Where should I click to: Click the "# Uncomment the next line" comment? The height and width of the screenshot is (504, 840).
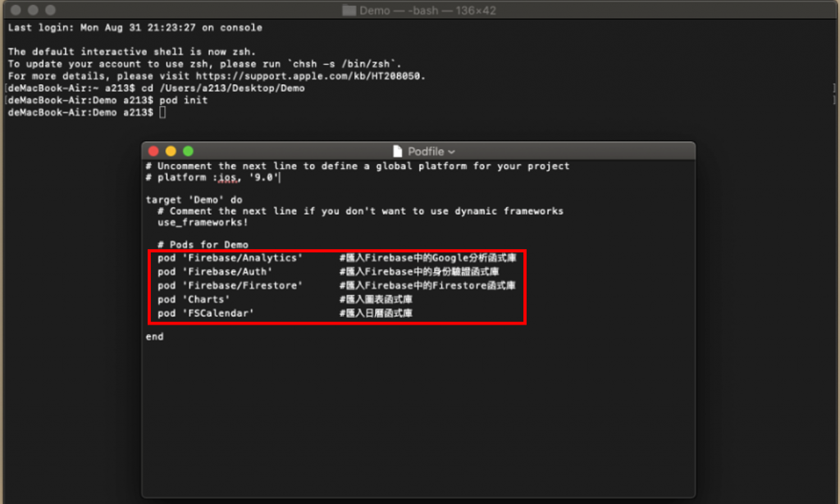(358, 166)
